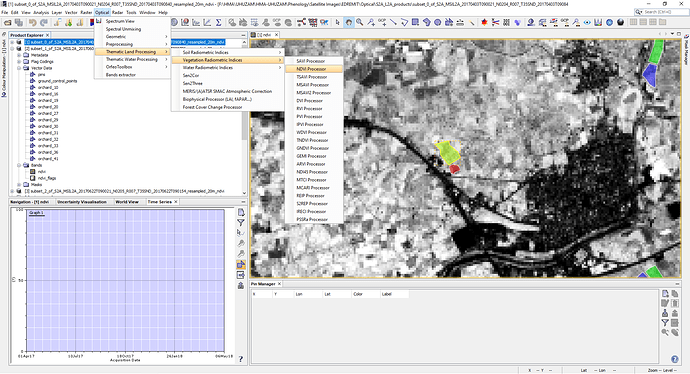This screenshot has height=374, width=690.
Task: Select orchard_10 vector item
Action: [x=48, y=88]
